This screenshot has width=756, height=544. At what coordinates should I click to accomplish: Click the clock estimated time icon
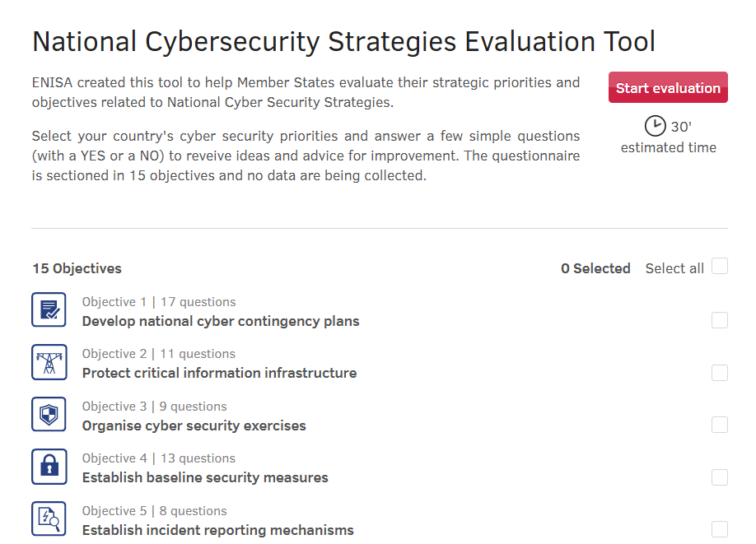[655, 126]
